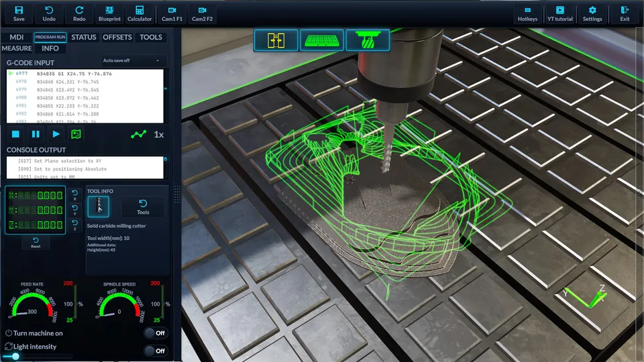Reset the Y axis coordinate
Viewport: 644px width, 362px height.
coord(74,210)
